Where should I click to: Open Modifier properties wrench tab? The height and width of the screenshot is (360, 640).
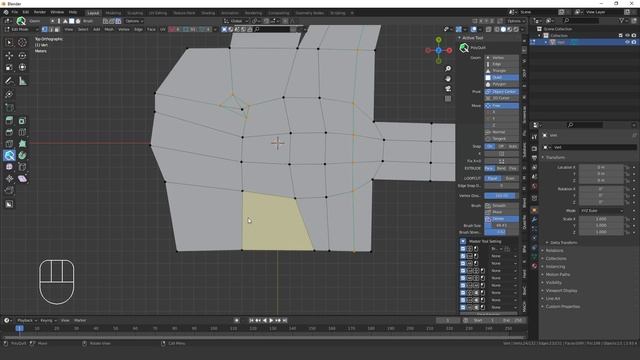pos(534,220)
